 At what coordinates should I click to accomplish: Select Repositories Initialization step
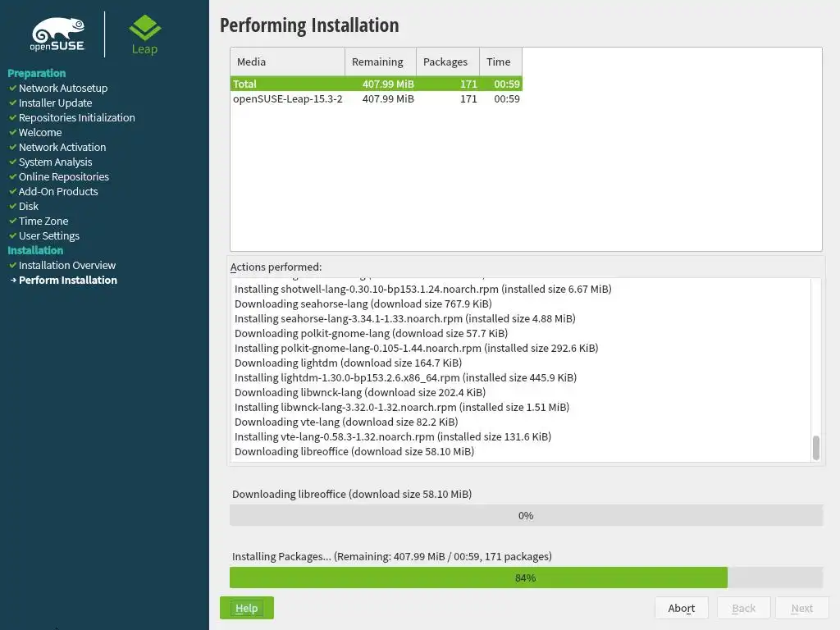[x=76, y=118]
